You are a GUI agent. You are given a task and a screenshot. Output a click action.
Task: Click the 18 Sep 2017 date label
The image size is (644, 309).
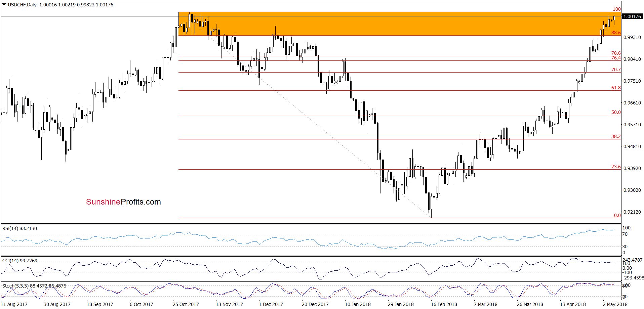coord(100,304)
